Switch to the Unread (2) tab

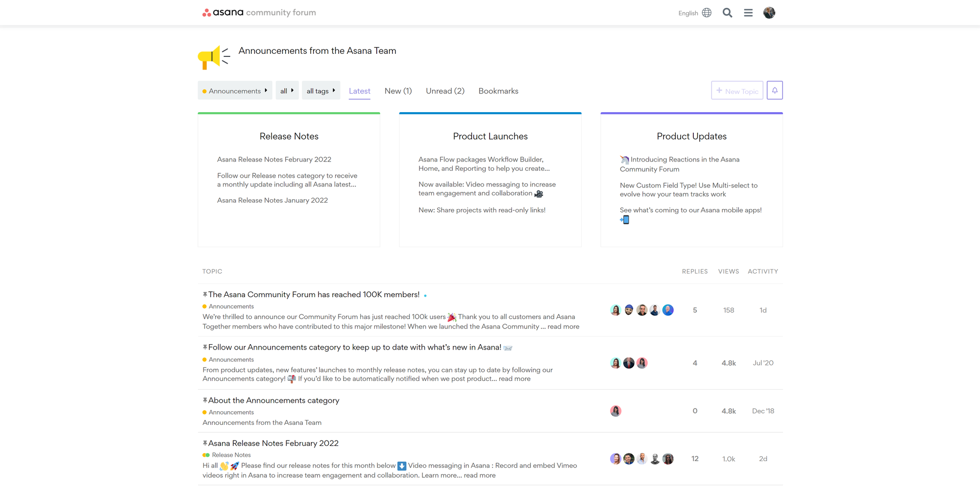click(x=445, y=91)
